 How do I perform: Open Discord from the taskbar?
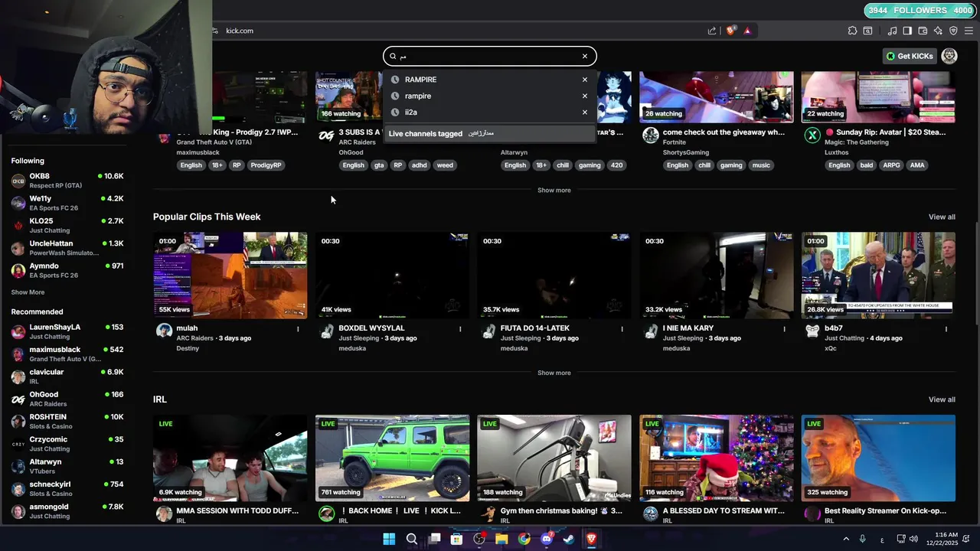(547, 539)
